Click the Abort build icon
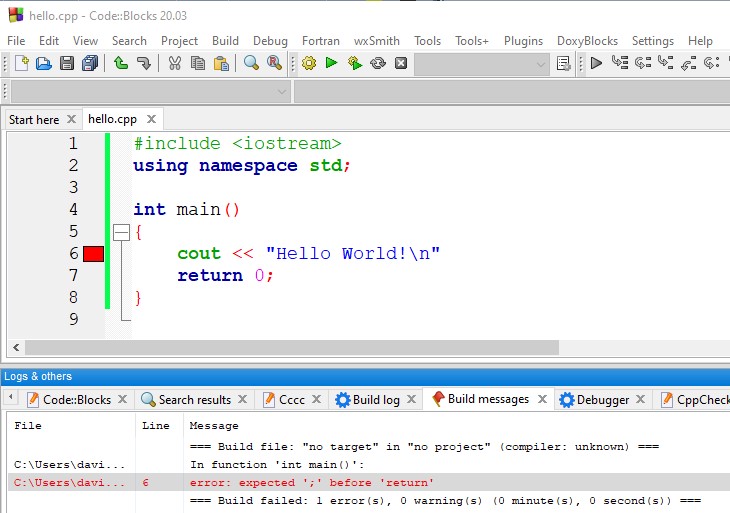 coord(401,63)
